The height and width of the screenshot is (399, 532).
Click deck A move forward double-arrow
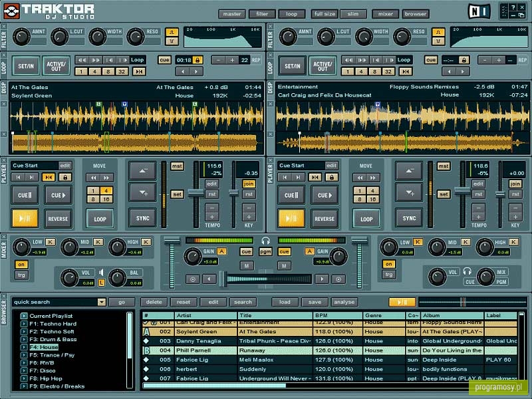[x=106, y=178]
